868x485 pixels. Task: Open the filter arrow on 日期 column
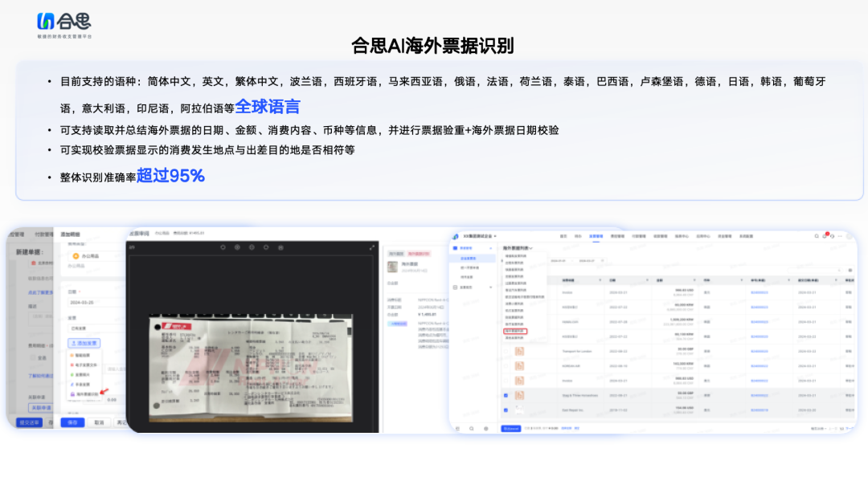click(x=647, y=280)
